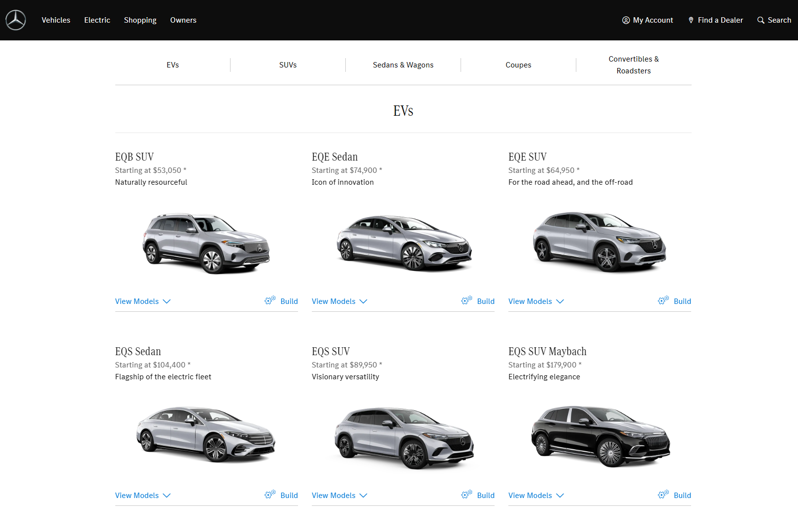
Task: Expand the EQB SUV View Models chevron
Action: [167, 301]
